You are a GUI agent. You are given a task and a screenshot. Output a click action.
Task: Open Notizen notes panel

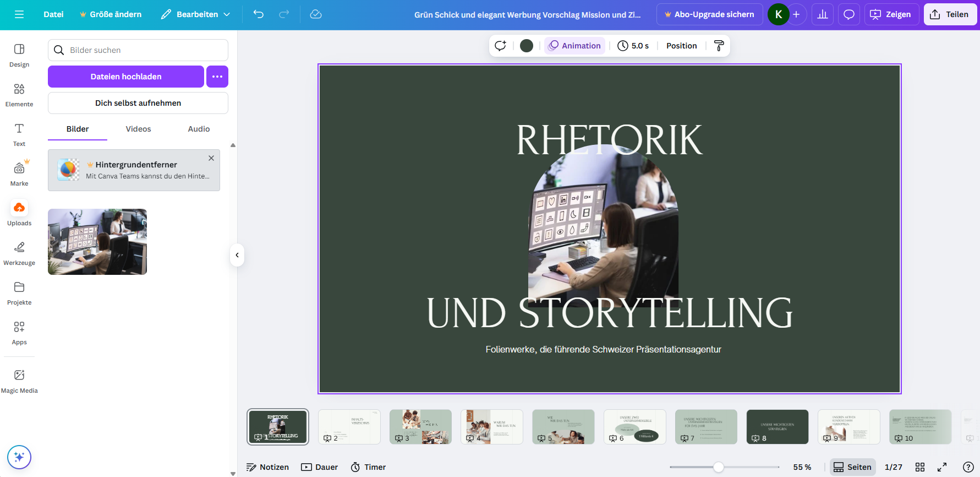pyautogui.click(x=267, y=467)
